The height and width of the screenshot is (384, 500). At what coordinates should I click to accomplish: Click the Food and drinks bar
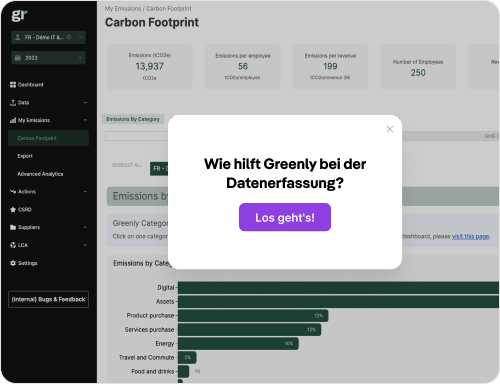tap(183, 372)
